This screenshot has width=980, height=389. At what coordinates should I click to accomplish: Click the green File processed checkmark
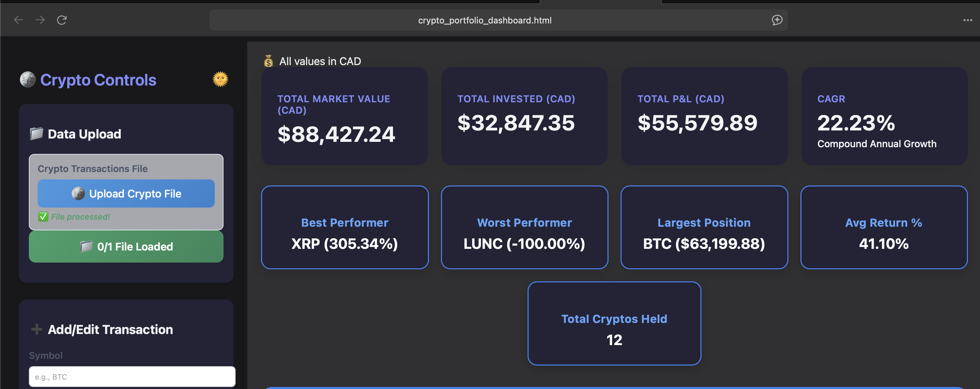pyautogui.click(x=43, y=216)
